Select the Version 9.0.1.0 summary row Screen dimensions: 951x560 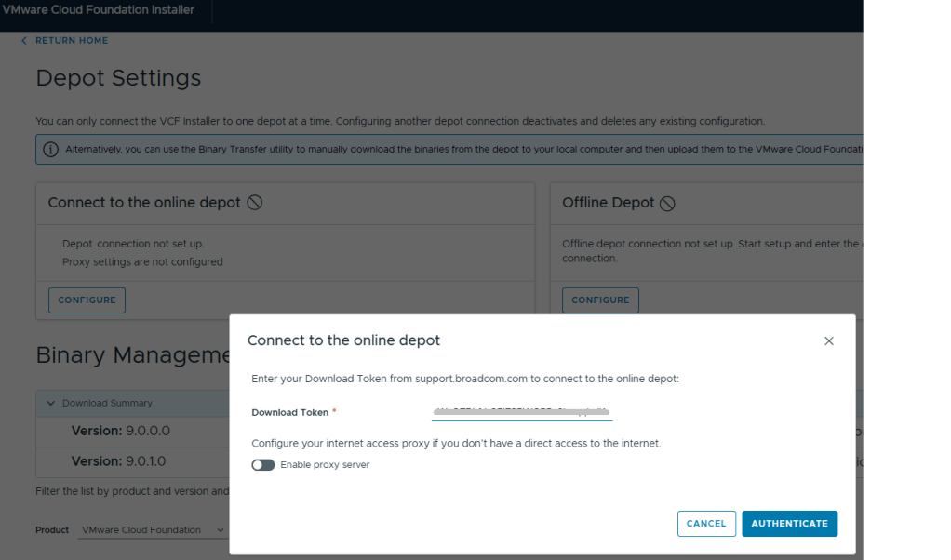(x=121, y=461)
